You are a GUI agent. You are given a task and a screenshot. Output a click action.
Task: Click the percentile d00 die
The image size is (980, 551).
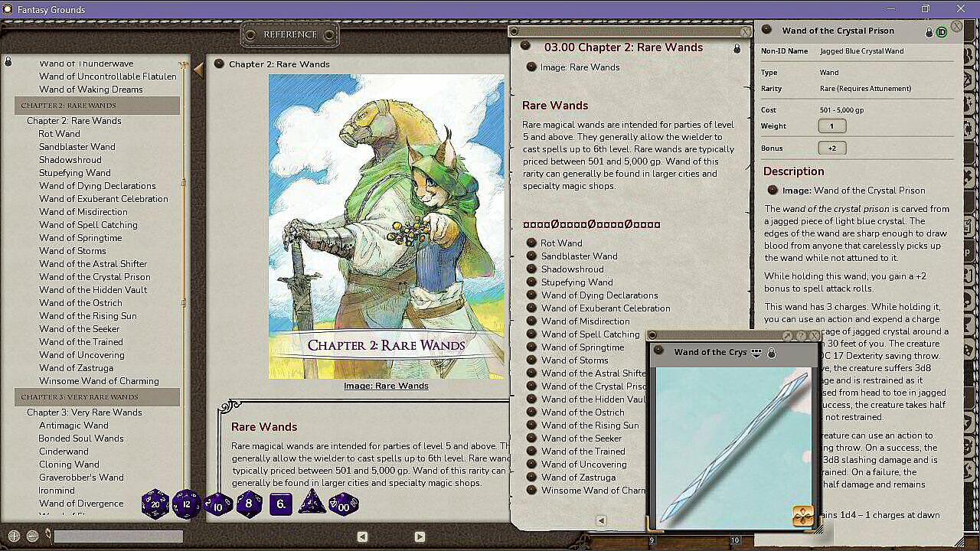pyautogui.click(x=343, y=504)
